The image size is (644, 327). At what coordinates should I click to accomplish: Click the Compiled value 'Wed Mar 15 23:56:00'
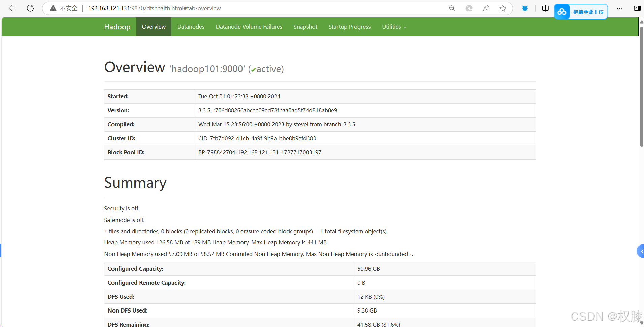click(x=277, y=124)
